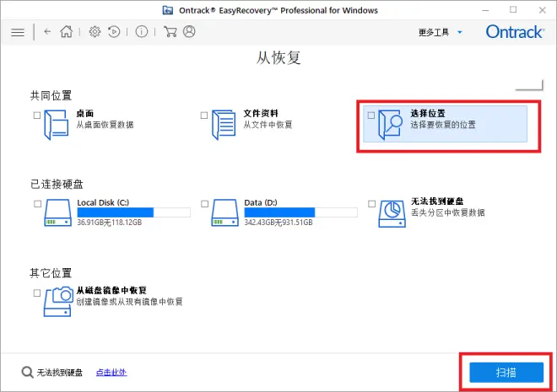This screenshot has height=392, width=557.
Task: Click the 扫描 scan button
Action: [506, 372]
